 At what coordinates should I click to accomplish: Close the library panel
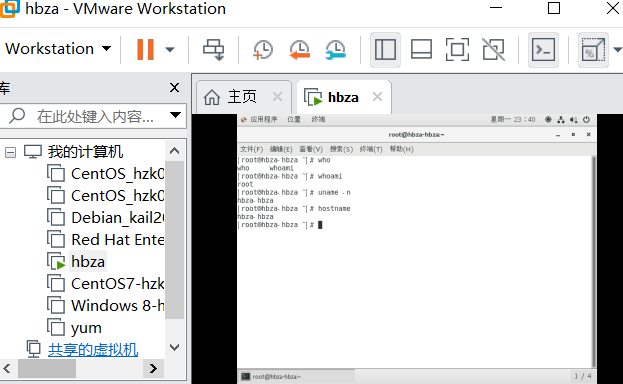click(174, 87)
